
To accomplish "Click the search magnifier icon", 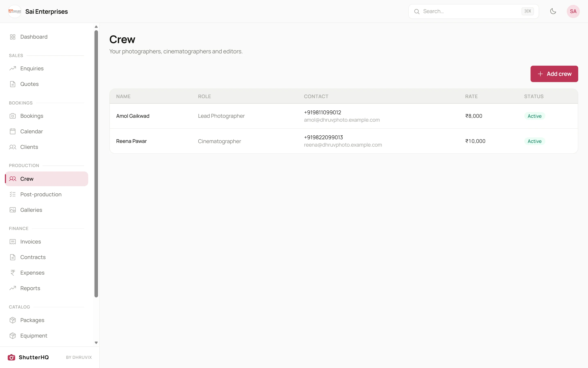I will coord(417,11).
